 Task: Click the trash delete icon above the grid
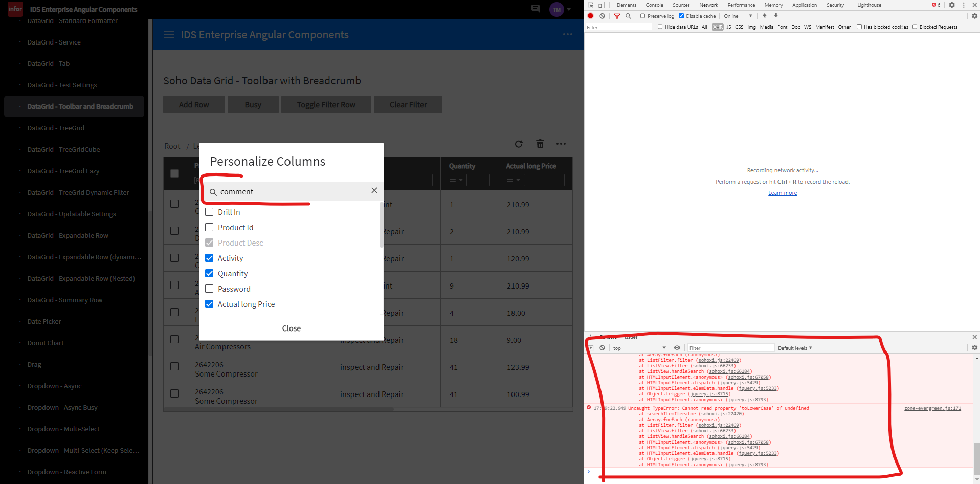[540, 144]
